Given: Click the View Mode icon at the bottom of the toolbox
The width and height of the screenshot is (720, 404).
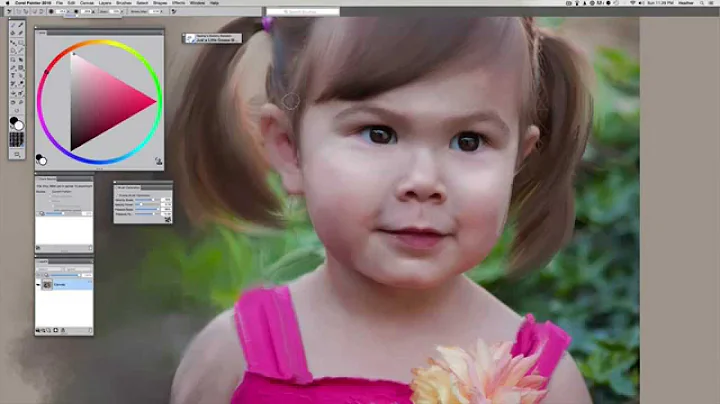Looking at the screenshot, I should (x=17, y=155).
